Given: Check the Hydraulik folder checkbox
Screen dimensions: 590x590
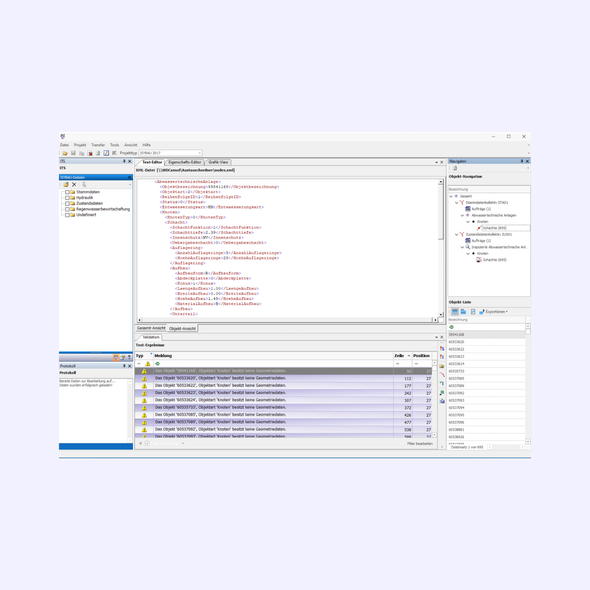Looking at the screenshot, I should pos(67,198).
